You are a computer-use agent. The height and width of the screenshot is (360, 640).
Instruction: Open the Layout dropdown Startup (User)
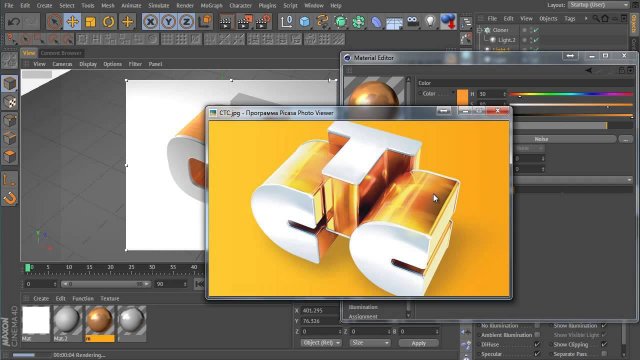pyautogui.click(x=599, y=5)
